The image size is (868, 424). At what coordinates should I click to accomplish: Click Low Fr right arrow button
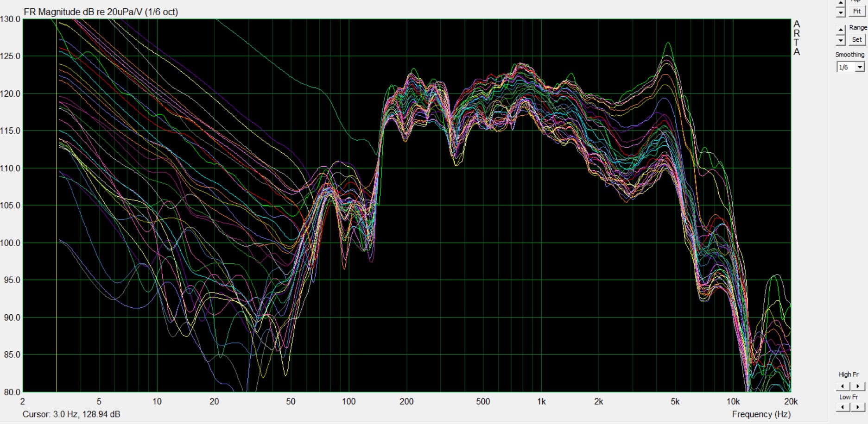[858, 407]
